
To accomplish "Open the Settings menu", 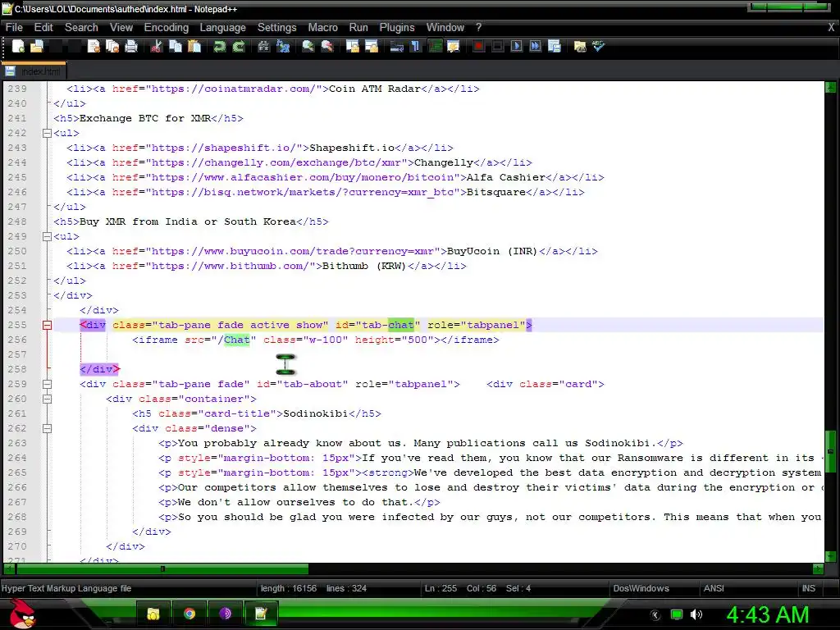I will (x=276, y=27).
